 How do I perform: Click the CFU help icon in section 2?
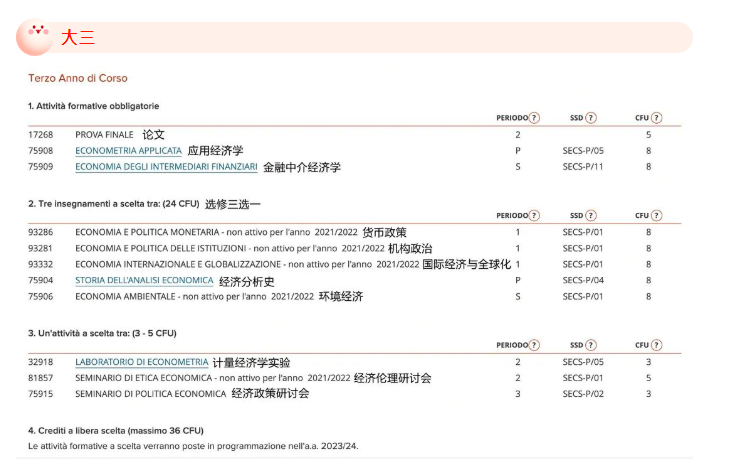click(656, 215)
